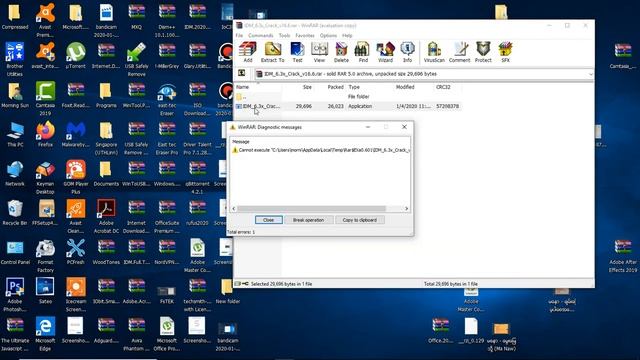The width and height of the screenshot is (640, 360).
Task: Click the View toolbar icon
Action: (319, 52)
